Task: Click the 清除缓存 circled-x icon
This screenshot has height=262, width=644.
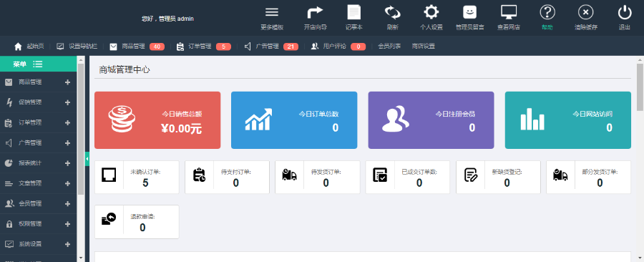Action: point(585,12)
